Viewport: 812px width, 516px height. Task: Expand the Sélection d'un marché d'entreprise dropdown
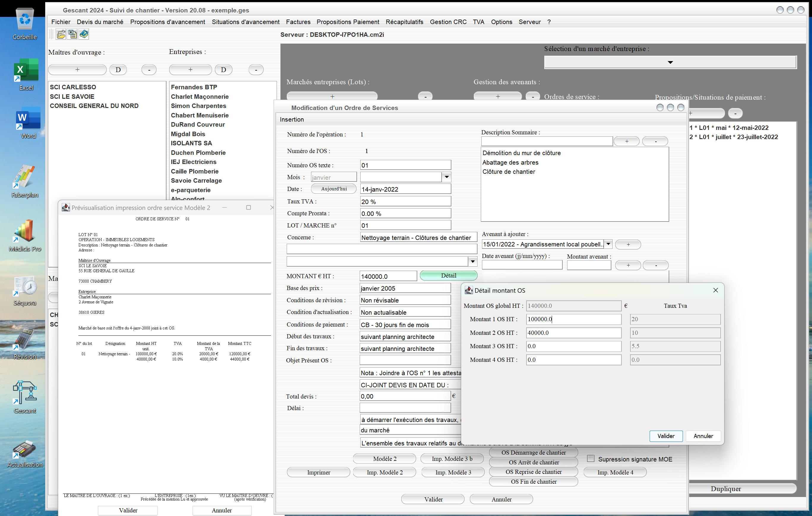point(670,62)
